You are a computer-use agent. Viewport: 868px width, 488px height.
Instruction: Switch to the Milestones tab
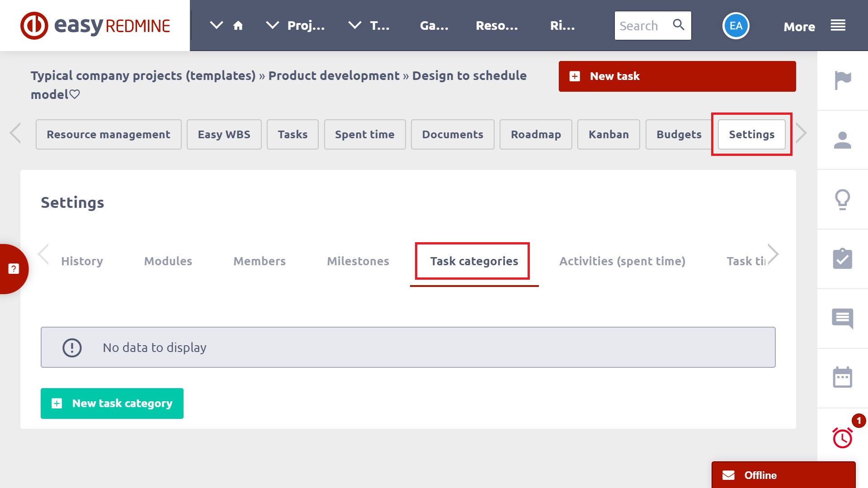tap(358, 261)
